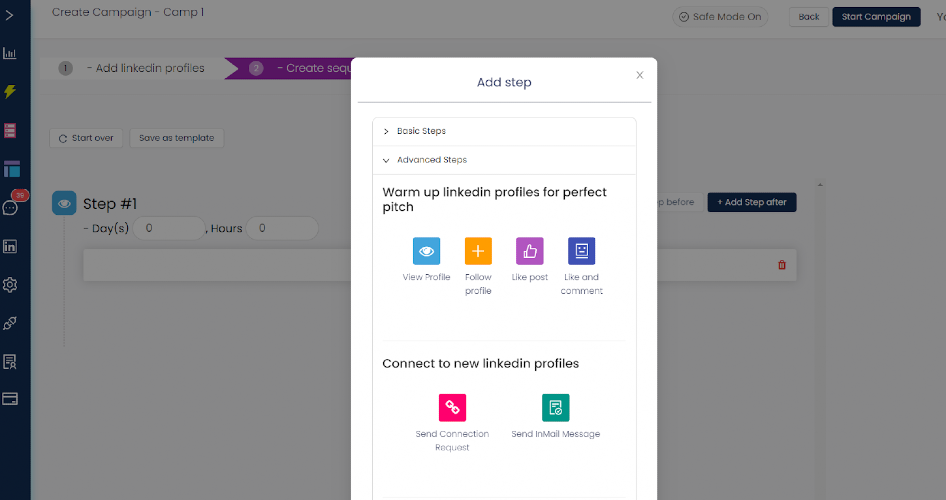Click the Back button
946x500 pixels.
coord(808,17)
